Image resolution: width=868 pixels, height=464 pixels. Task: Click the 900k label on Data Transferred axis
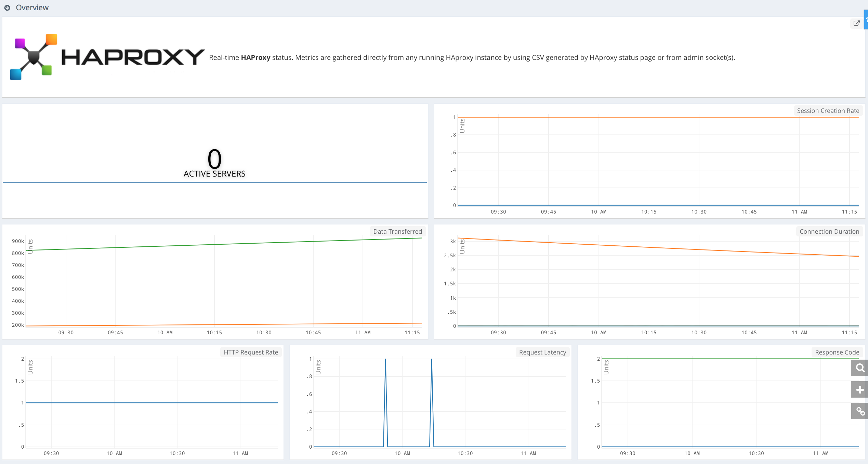click(18, 241)
